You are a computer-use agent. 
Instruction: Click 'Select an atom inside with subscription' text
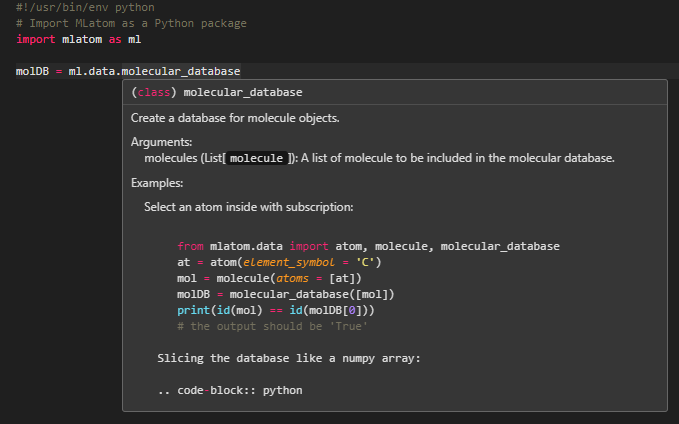click(249, 207)
